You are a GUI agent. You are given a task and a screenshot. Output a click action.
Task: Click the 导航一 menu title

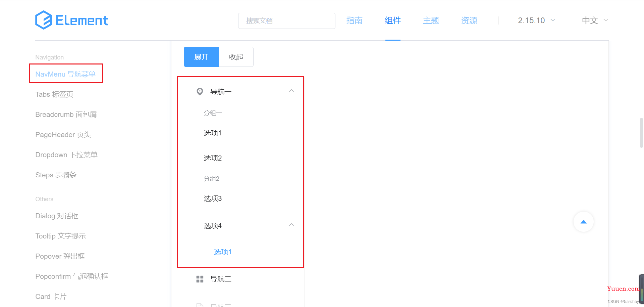click(x=221, y=91)
